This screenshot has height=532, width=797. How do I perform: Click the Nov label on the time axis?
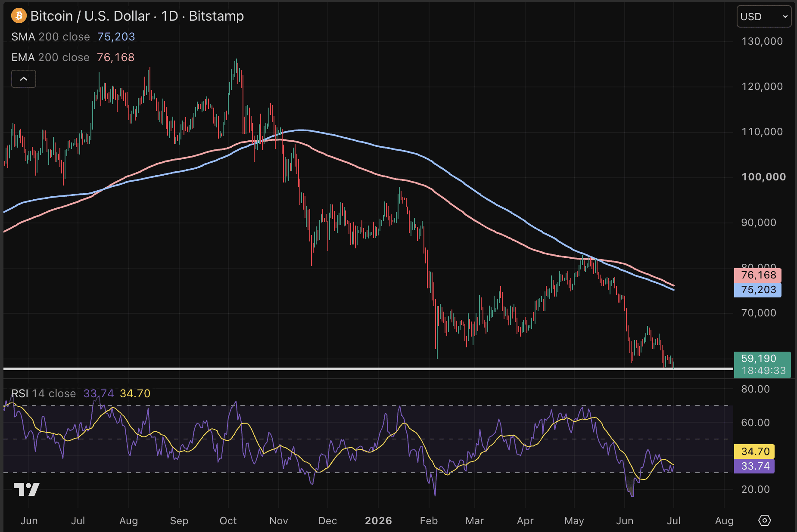click(279, 521)
